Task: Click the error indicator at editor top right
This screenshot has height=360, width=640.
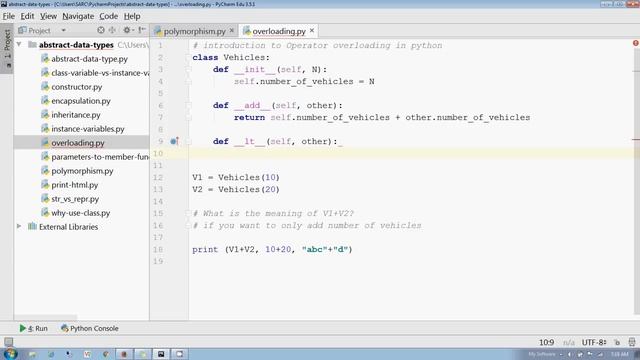Action: coord(636,43)
